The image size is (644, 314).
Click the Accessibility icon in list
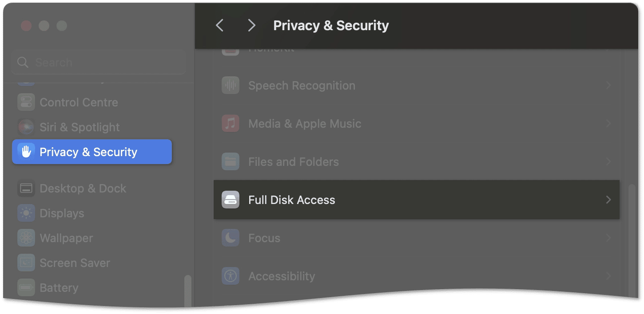pos(231,276)
